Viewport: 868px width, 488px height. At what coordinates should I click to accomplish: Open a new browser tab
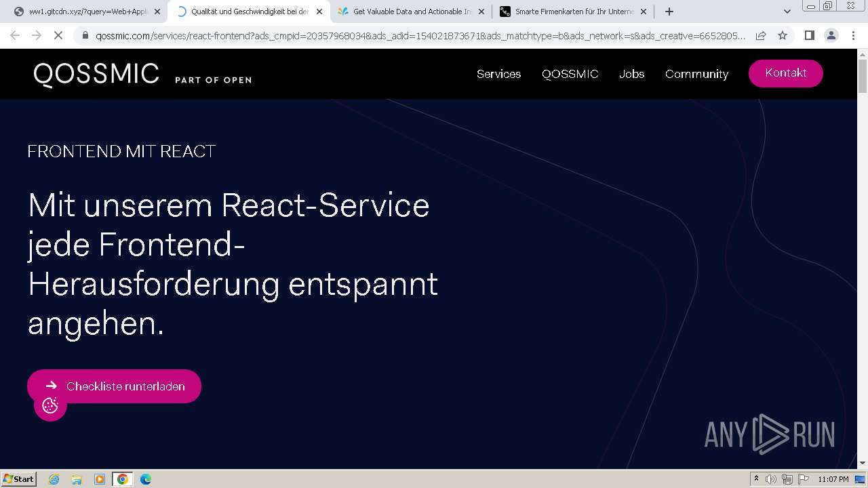pyautogui.click(x=669, y=12)
